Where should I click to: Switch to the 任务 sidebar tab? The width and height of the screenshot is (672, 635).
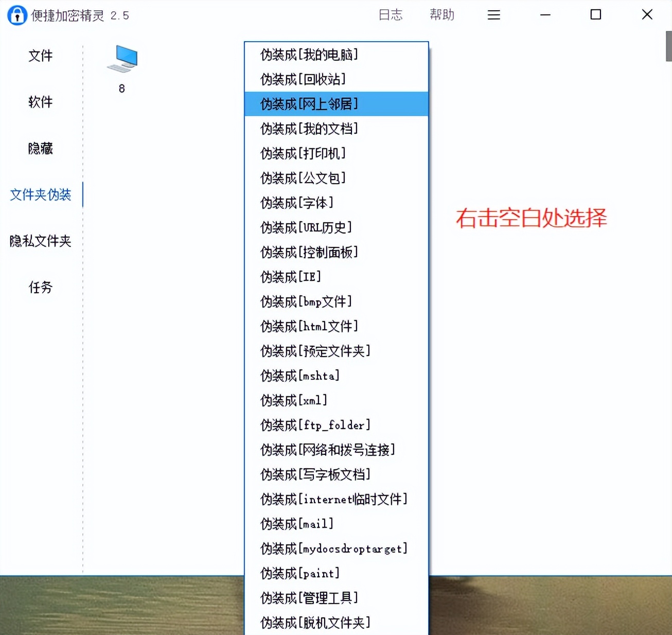(x=41, y=288)
